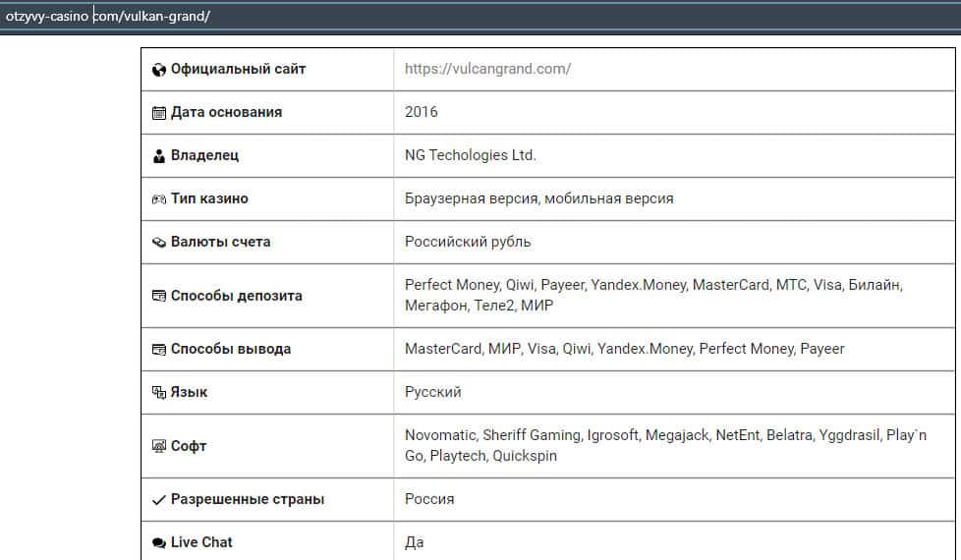Image resolution: width=961 pixels, height=560 pixels.
Task: Click the Браузерная версия, мобильная версия text
Action: (538, 198)
